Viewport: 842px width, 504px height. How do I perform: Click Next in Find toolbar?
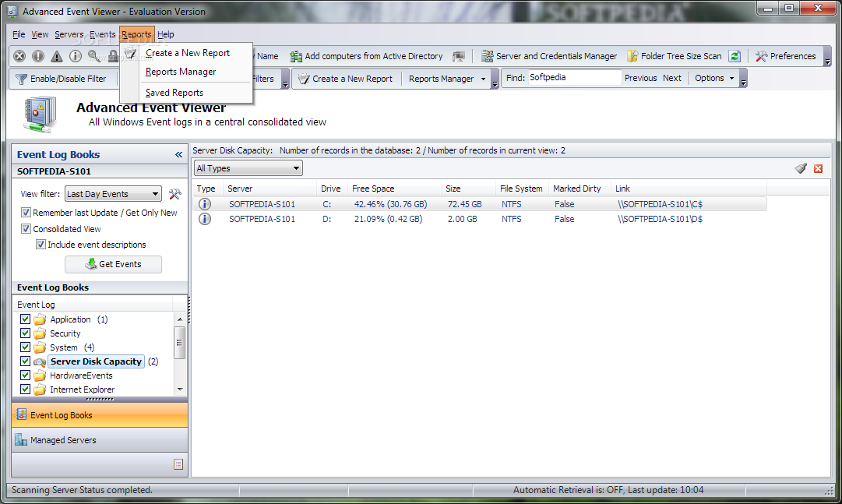click(x=671, y=78)
